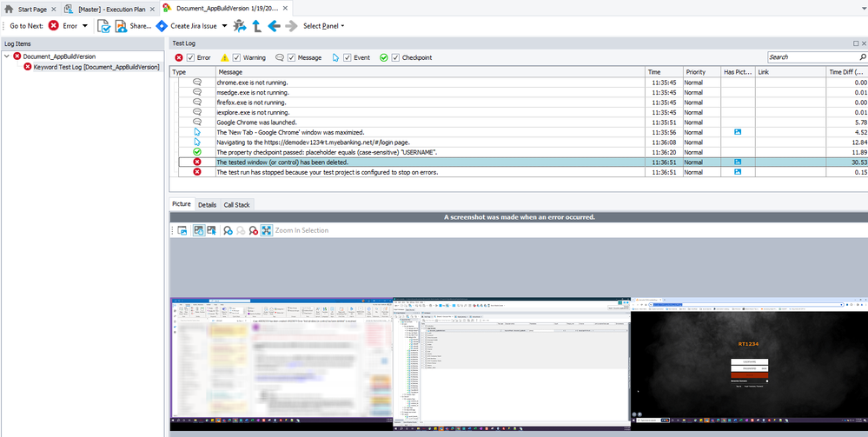Screen dimensions: 868x437
Task: Toggle the Warning filter checkbox
Action: pos(235,58)
